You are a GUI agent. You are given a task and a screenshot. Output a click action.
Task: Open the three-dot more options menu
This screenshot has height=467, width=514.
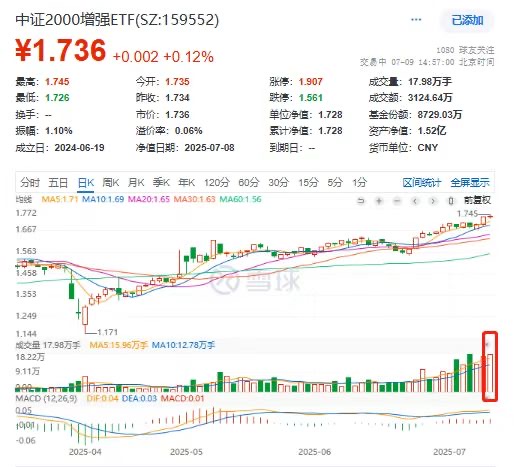[x=416, y=20]
